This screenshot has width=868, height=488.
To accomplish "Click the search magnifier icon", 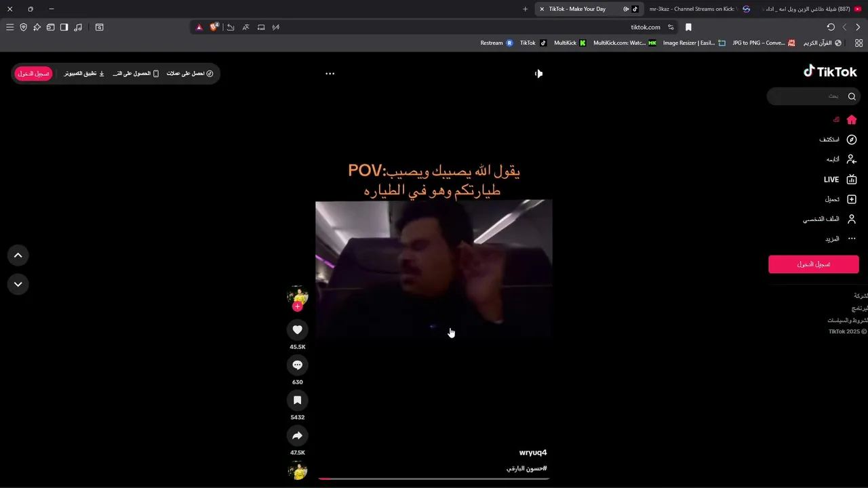I will [x=852, y=96].
